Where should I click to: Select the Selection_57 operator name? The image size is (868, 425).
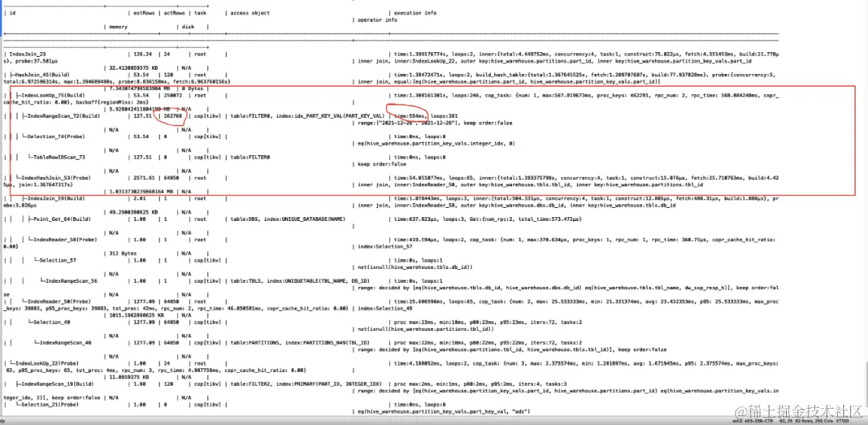click(x=58, y=259)
